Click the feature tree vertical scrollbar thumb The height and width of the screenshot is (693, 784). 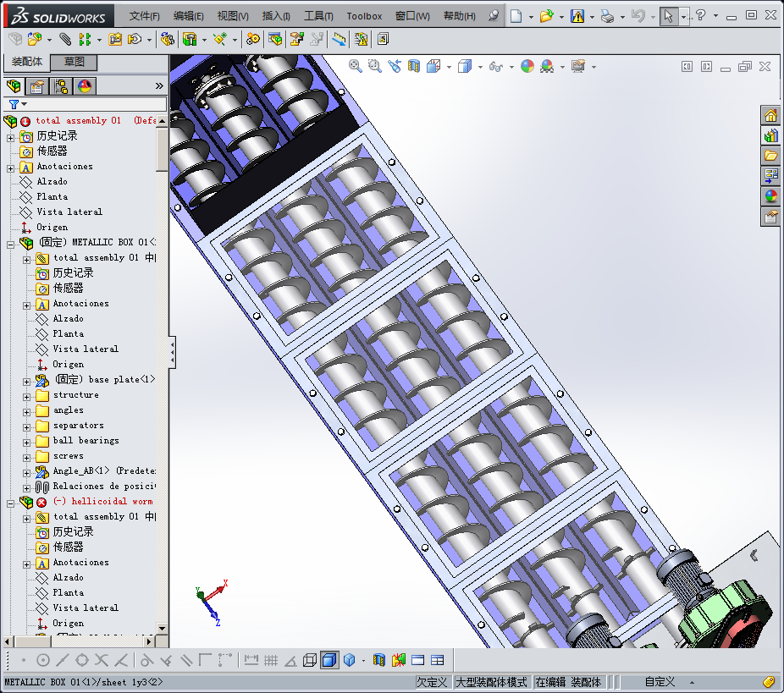pos(162,150)
